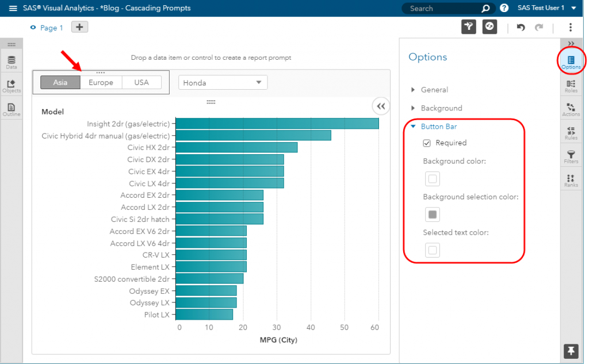
Task: Click the undo arrow icon
Action: point(521,28)
